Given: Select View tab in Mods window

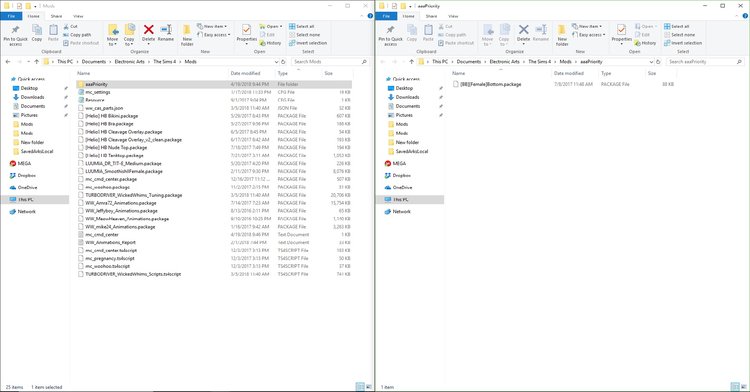Looking at the screenshot, I should coord(78,16).
